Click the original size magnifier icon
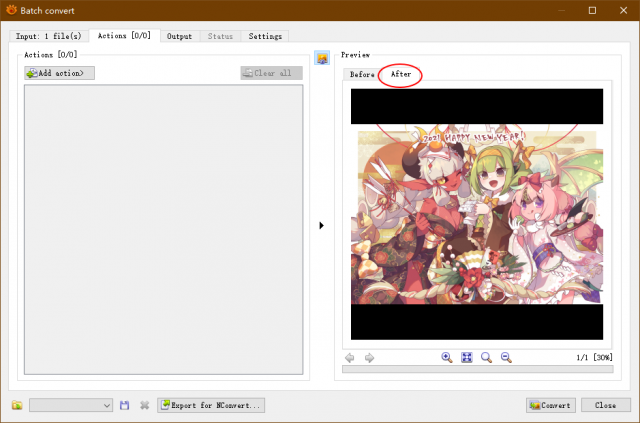The width and height of the screenshot is (640, 423). 486,358
